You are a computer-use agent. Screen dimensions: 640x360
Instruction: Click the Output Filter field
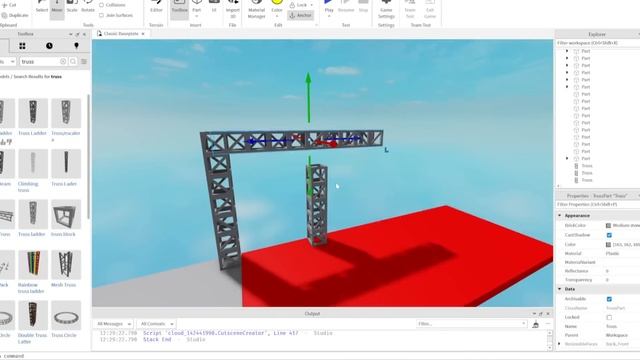click(x=471, y=324)
